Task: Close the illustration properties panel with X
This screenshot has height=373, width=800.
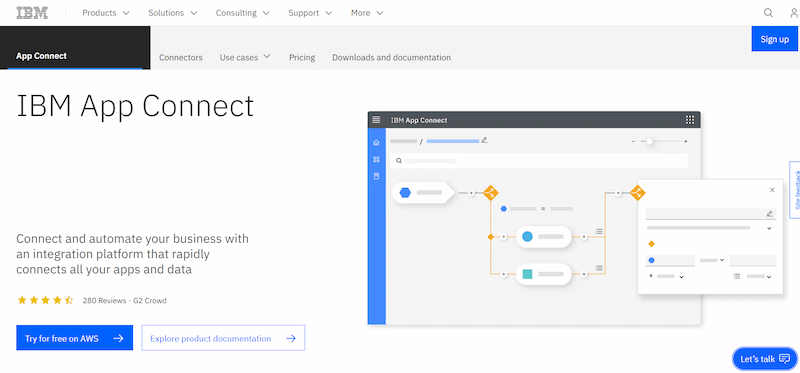Action: (x=772, y=190)
